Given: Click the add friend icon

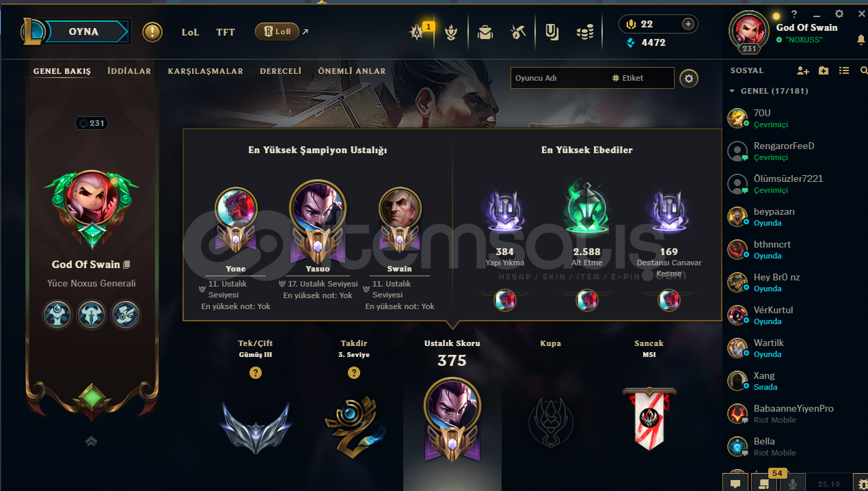Looking at the screenshot, I should click(x=803, y=70).
